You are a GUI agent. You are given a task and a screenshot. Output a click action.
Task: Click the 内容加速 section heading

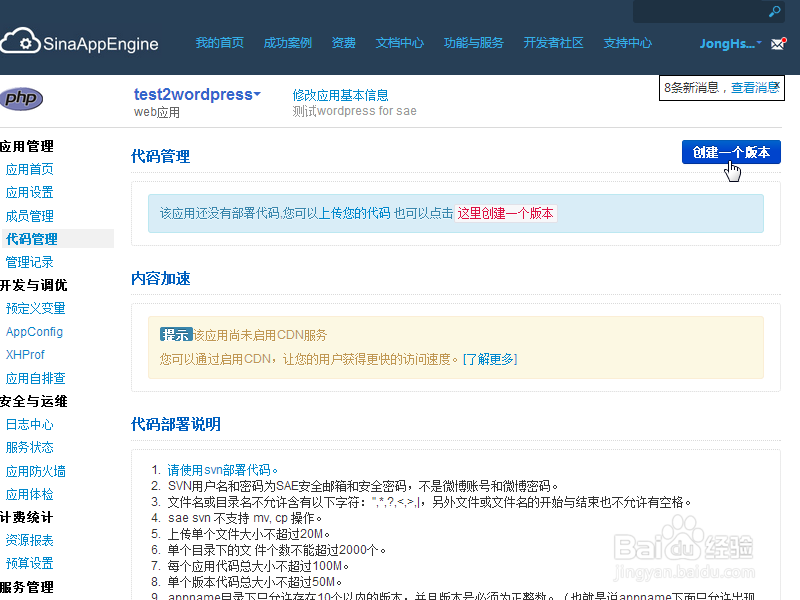coord(161,278)
